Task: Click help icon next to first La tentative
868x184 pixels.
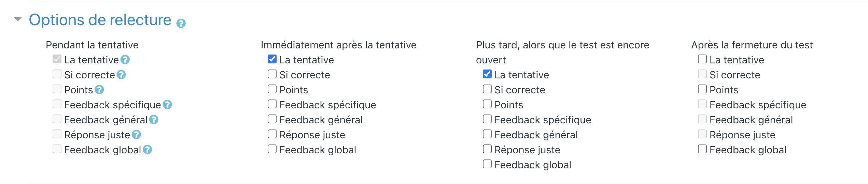Action: [125, 60]
